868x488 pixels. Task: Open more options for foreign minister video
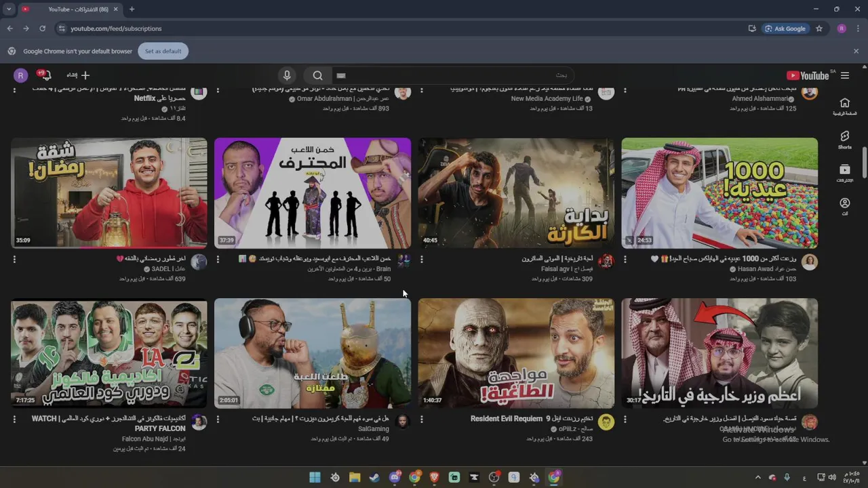point(625,420)
